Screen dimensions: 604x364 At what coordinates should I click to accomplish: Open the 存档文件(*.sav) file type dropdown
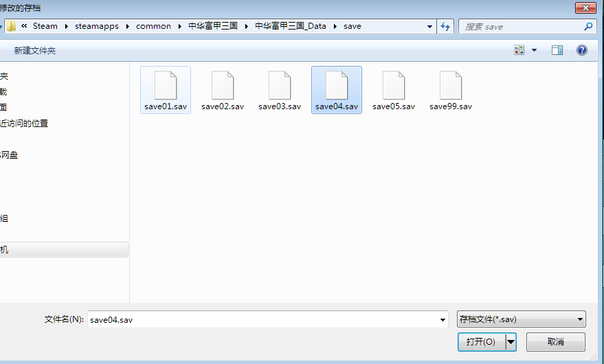(x=521, y=319)
